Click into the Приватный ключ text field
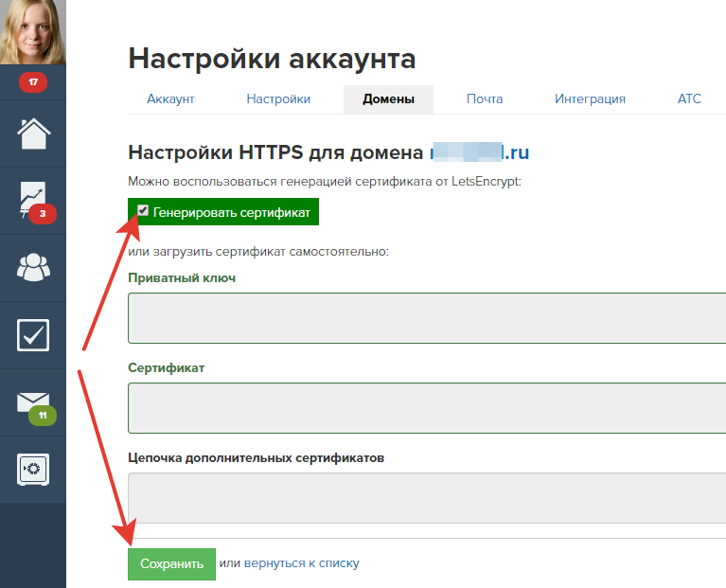726x588 pixels. [x=427, y=318]
